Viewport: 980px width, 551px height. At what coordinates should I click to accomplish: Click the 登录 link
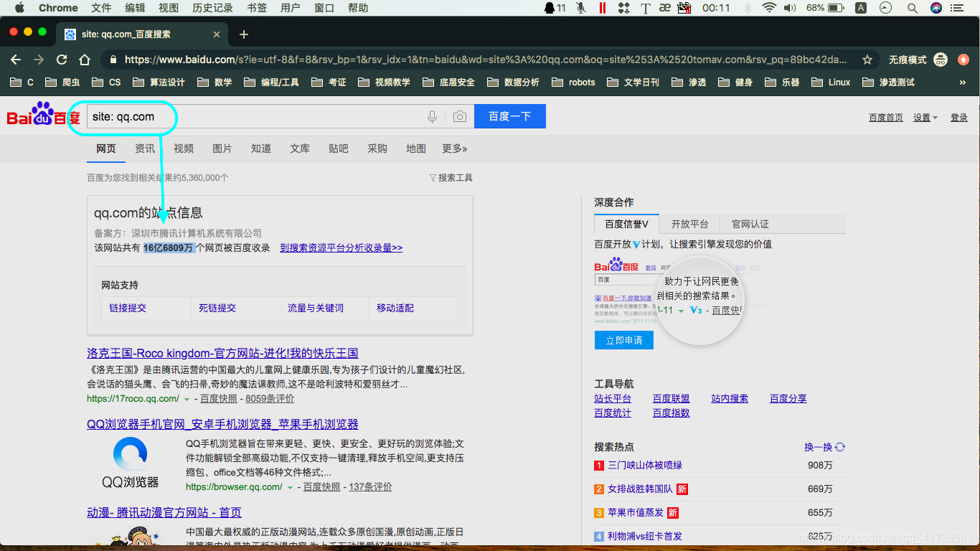[x=959, y=118]
